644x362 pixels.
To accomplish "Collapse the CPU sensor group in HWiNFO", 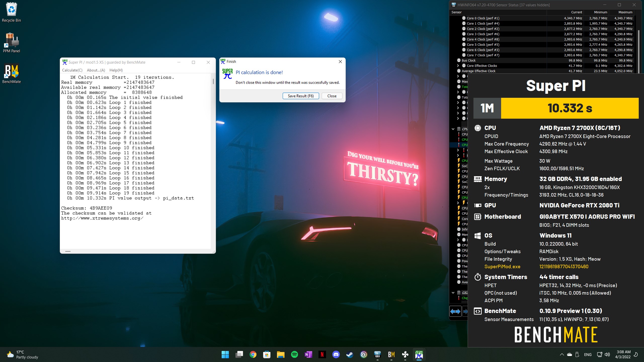I will pos(453,129).
